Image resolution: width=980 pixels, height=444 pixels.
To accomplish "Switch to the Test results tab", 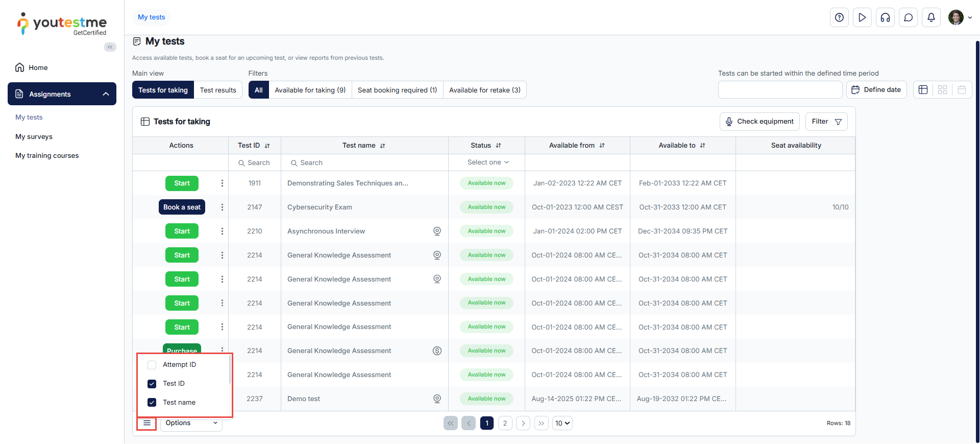I will (x=218, y=90).
